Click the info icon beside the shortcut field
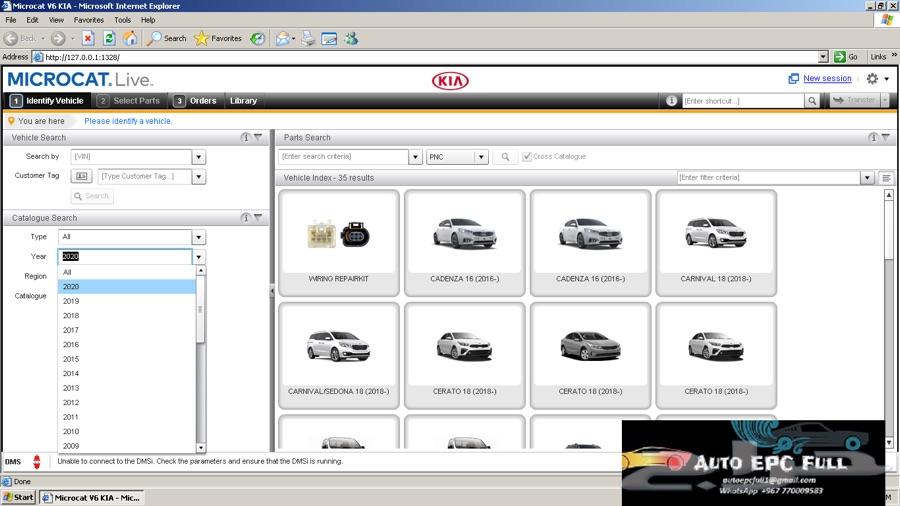This screenshot has height=506, width=900. click(671, 100)
